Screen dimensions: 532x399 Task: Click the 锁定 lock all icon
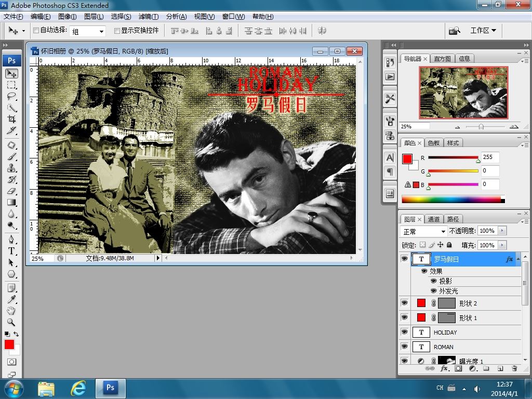(449, 245)
